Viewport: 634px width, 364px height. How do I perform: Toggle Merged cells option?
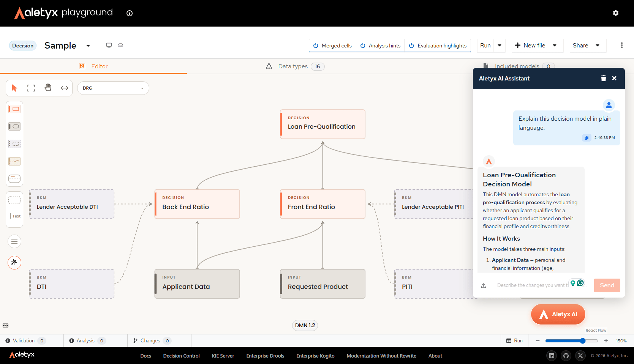tap(332, 46)
